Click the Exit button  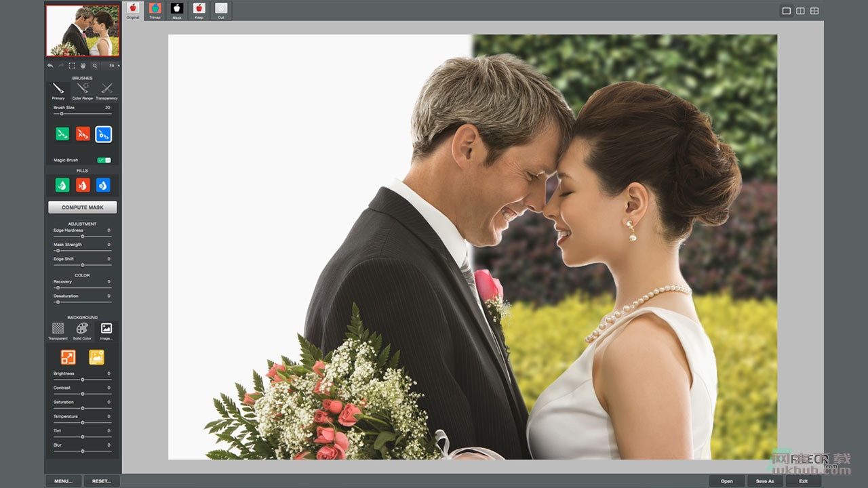click(x=803, y=481)
